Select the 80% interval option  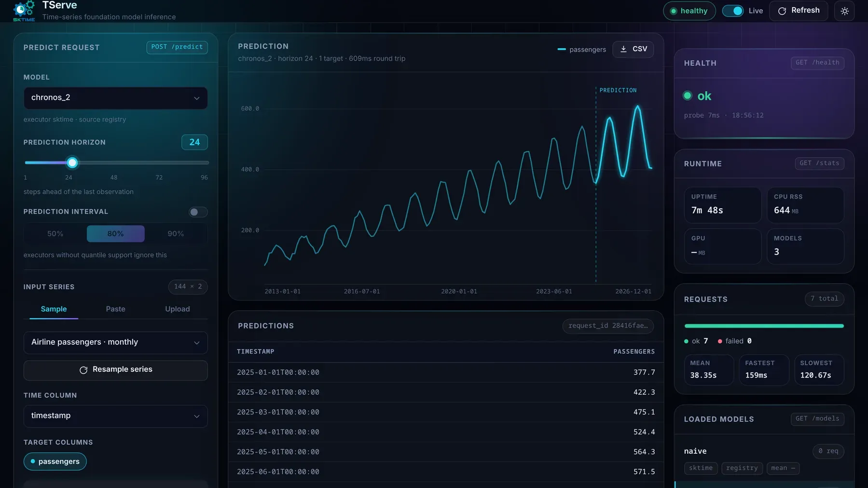click(115, 234)
